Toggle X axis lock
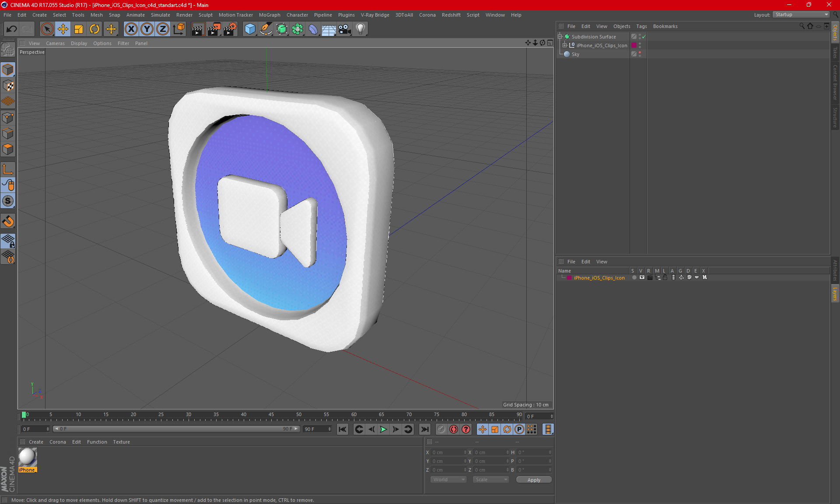 [x=131, y=29]
